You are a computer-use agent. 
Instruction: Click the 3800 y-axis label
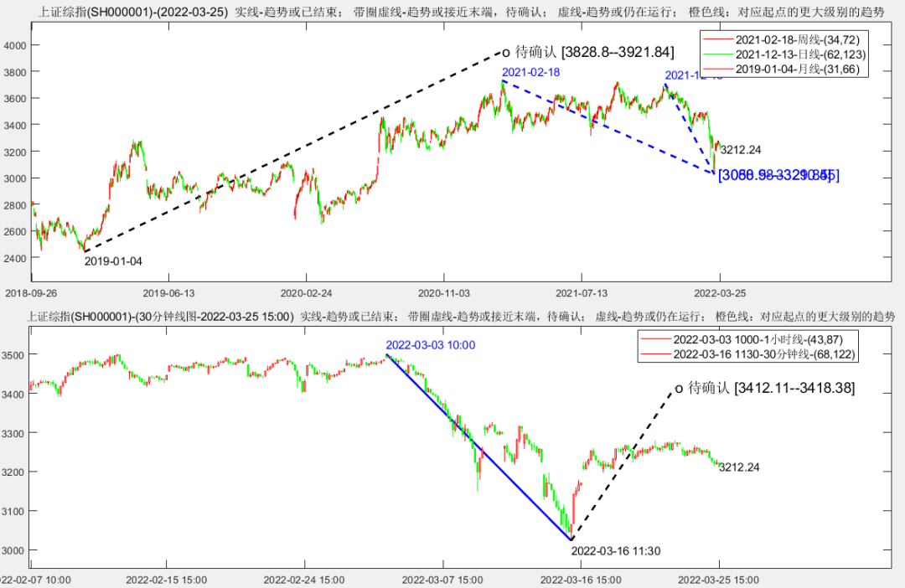(14, 72)
